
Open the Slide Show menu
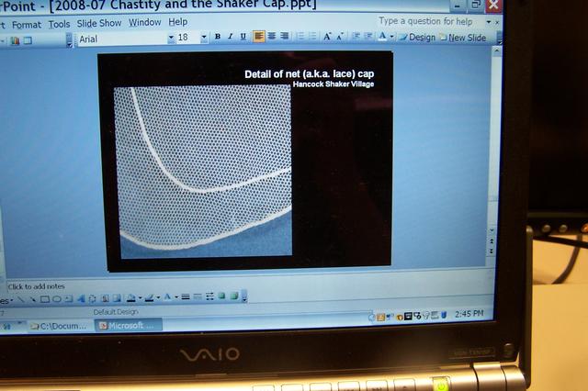(99, 23)
